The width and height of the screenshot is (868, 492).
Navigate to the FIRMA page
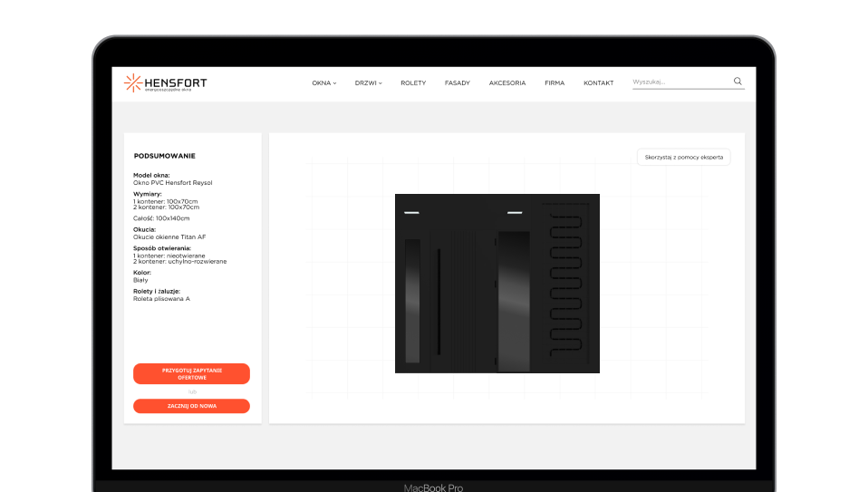(554, 83)
